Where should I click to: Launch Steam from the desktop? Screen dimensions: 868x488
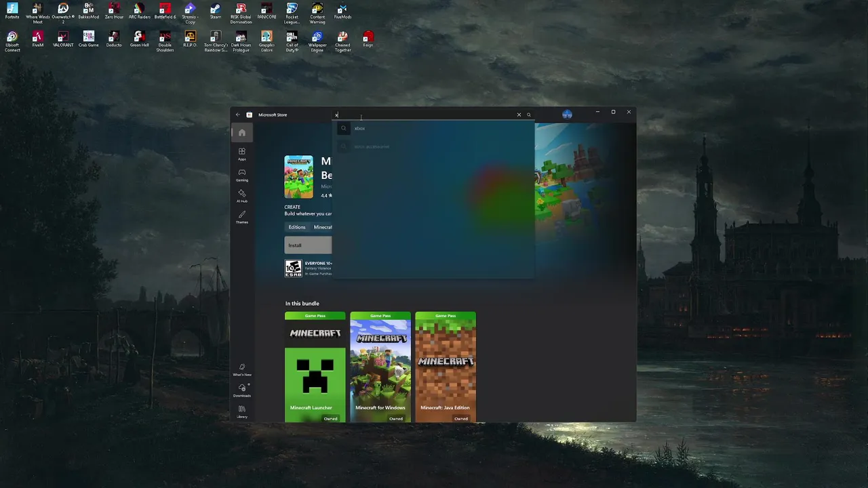pyautogui.click(x=216, y=12)
